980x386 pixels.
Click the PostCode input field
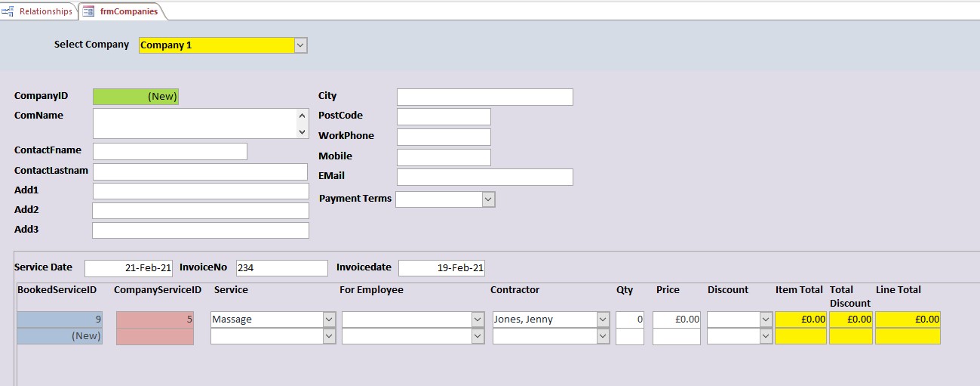pyautogui.click(x=444, y=116)
